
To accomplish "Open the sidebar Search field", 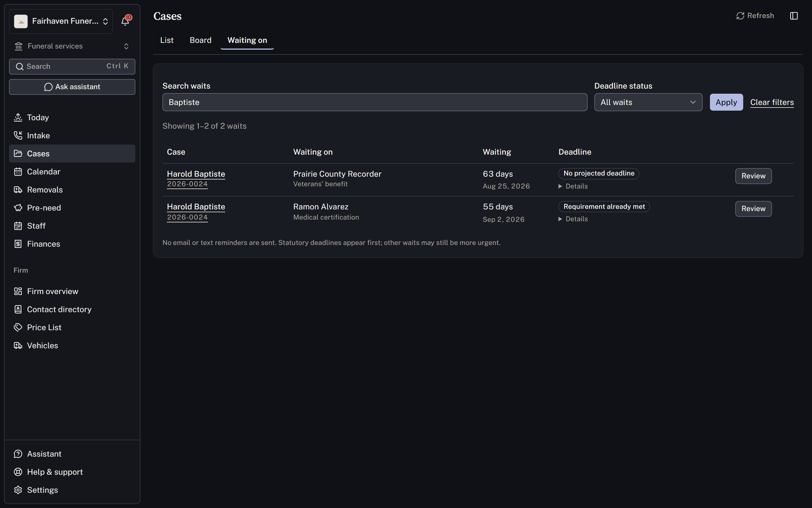I will [72, 67].
